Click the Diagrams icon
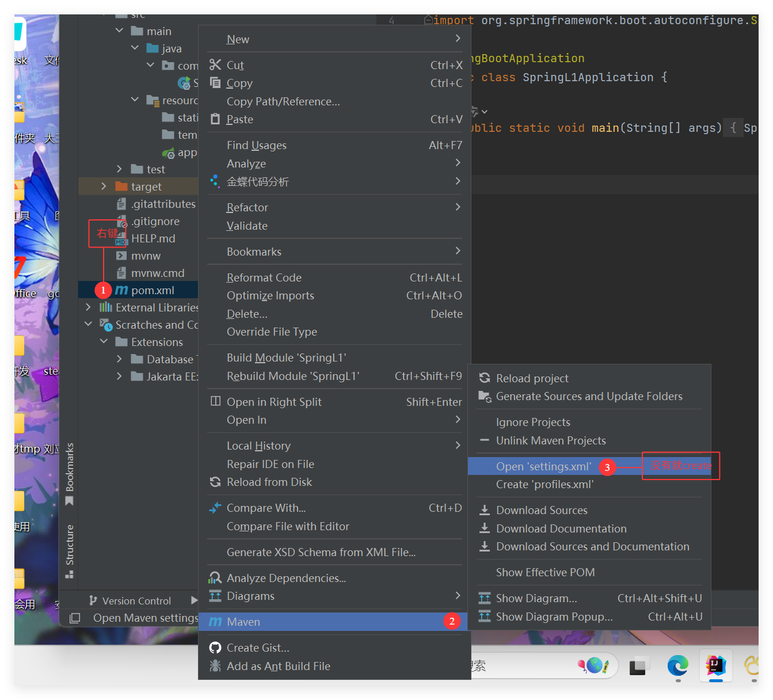773x700 pixels. (215, 596)
